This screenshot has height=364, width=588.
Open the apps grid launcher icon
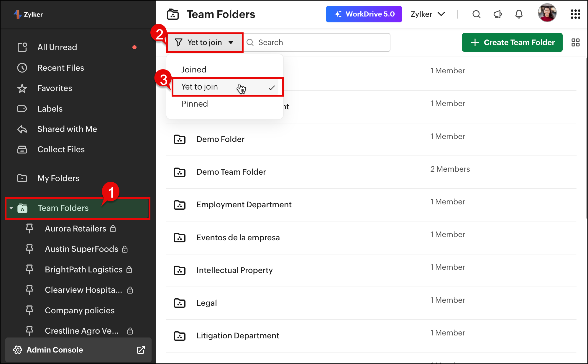pyautogui.click(x=575, y=14)
